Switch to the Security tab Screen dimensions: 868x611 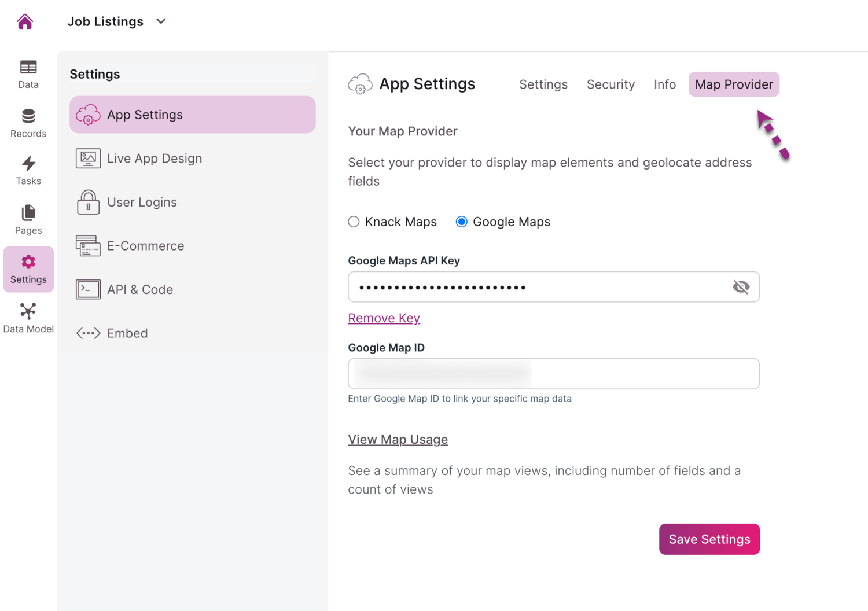(x=610, y=84)
